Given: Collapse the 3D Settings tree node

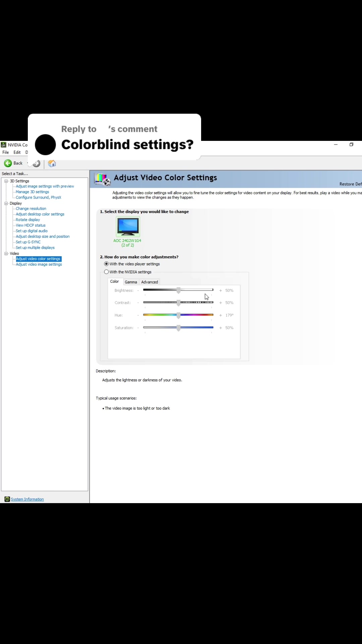Looking at the screenshot, I should coord(6,181).
